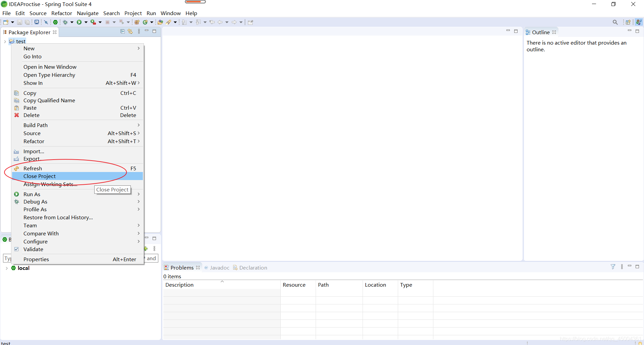The width and height of the screenshot is (644, 345).
Task: Open the Search dropdown arrow
Action: click(x=175, y=22)
